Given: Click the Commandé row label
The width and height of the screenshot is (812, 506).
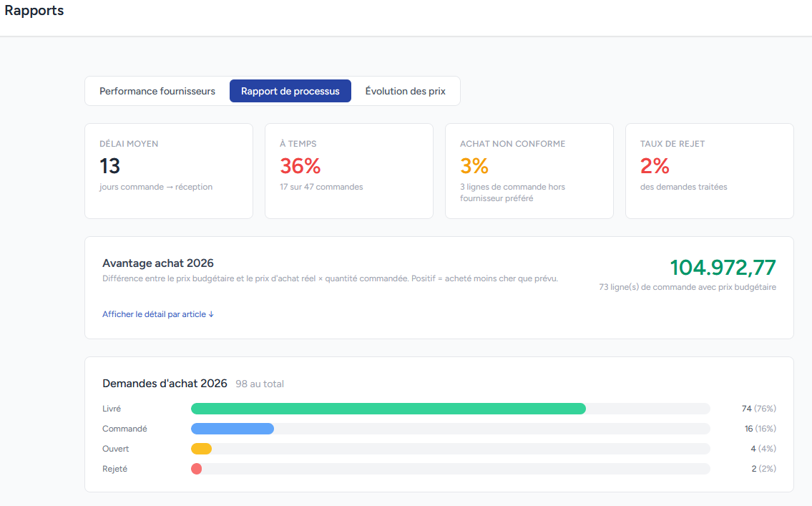Looking at the screenshot, I should [x=124, y=429].
